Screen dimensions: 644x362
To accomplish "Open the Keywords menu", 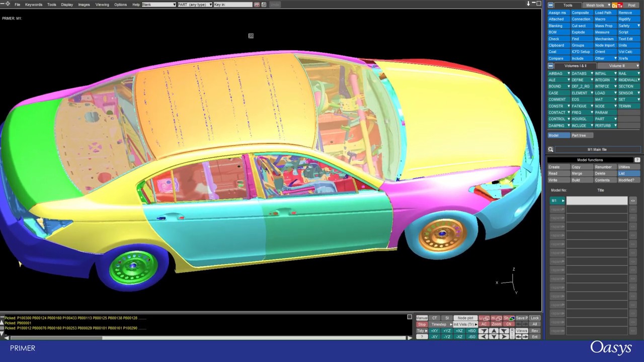I will [x=34, y=5].
